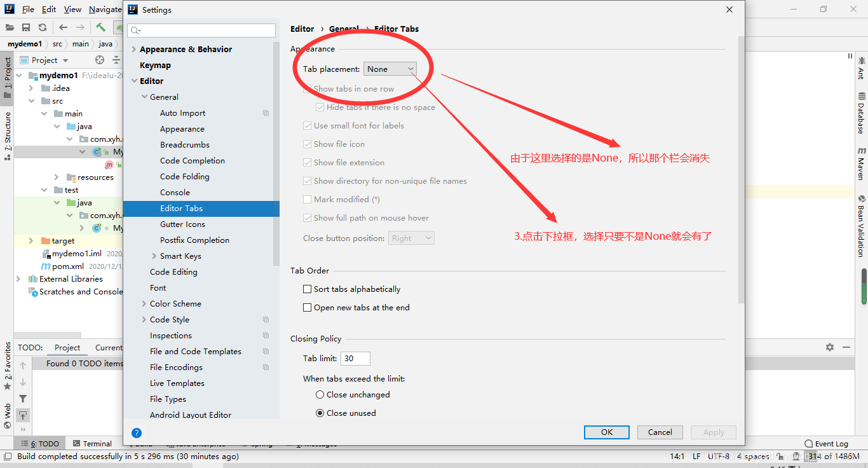Image resolution: width=868 pixels, height=468 pixels.
Task: Toggle Open new tabs at the end
Action: click(308, 308)
